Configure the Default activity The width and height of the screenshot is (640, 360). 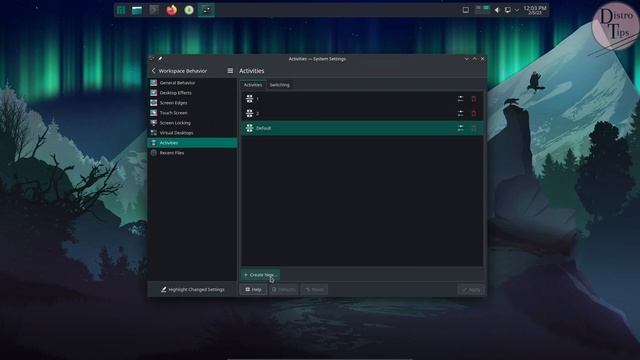(x=460, y=128)
